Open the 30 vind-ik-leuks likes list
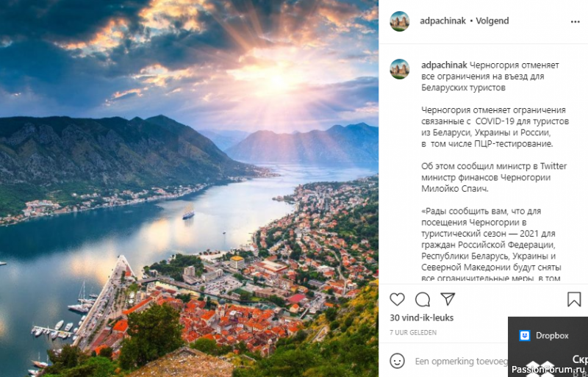This screenshot has width=588, height=377. tap(422, 318)
